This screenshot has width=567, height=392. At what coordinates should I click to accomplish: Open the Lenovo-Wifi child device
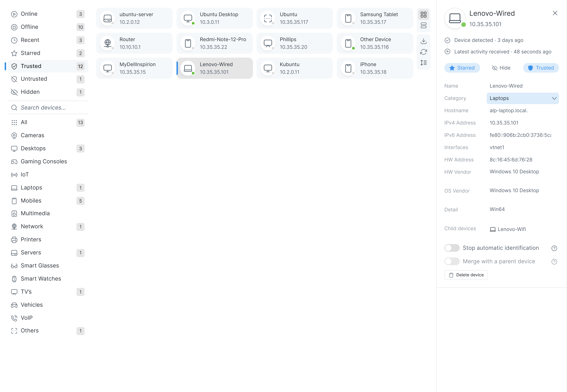tap(508, 229)
